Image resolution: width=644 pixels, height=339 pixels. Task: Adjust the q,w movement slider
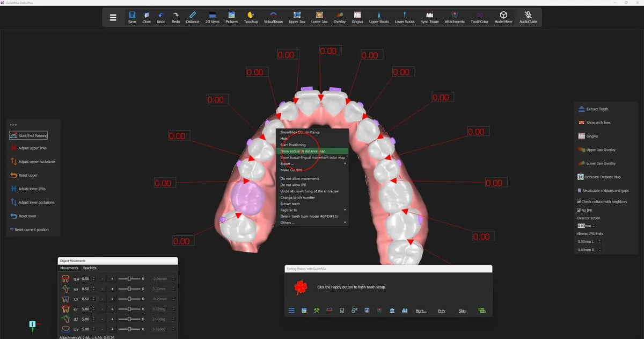pyautogui.click(x=129, y=279)
